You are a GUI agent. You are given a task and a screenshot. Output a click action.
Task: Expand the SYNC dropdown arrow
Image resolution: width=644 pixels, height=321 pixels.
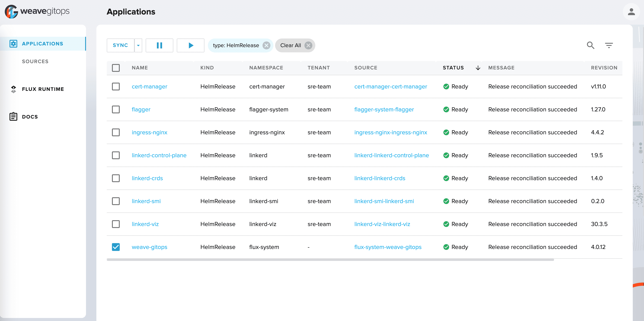click(x=138, y=45)
